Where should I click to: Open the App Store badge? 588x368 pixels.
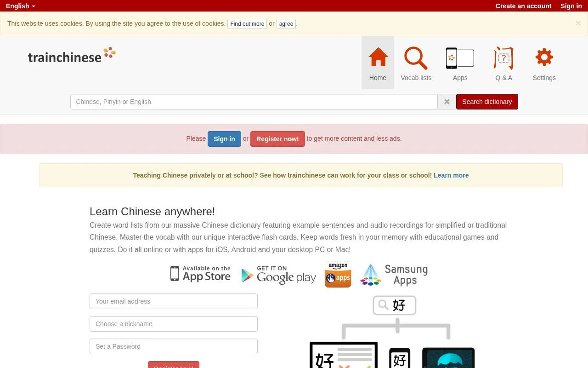point(200,274)
